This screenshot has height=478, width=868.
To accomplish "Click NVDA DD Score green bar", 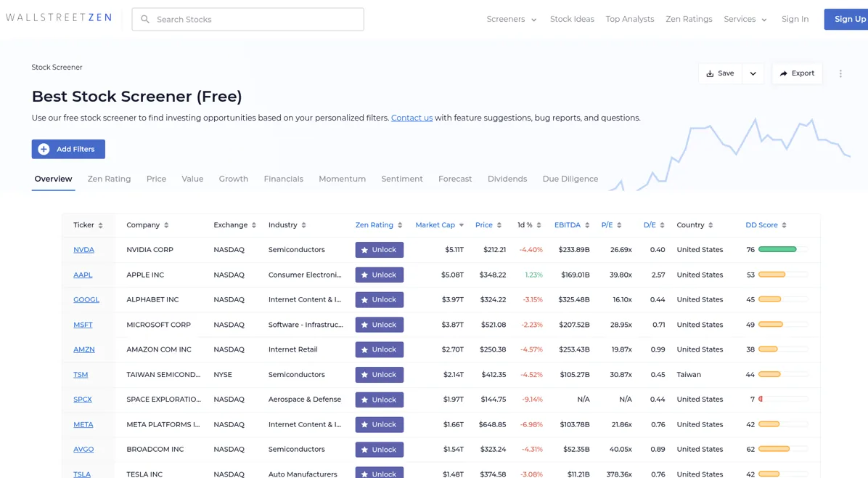I will click(x=777, y=250).
